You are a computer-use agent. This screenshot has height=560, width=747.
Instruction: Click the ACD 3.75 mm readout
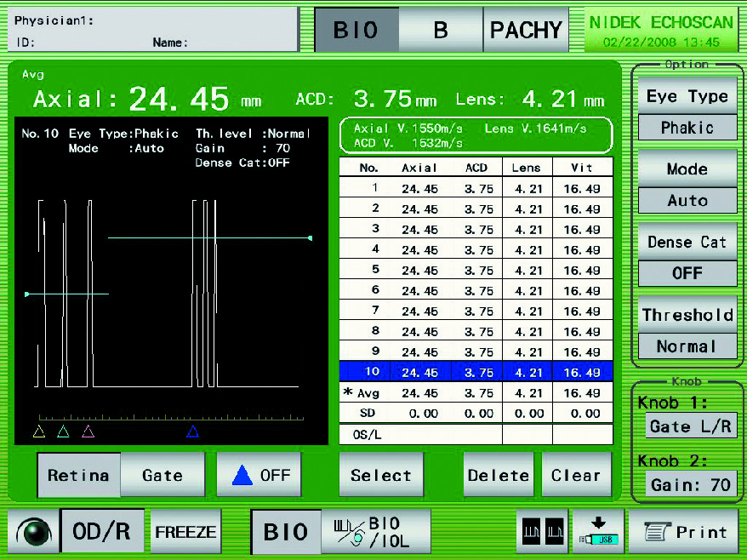point(366,99)
